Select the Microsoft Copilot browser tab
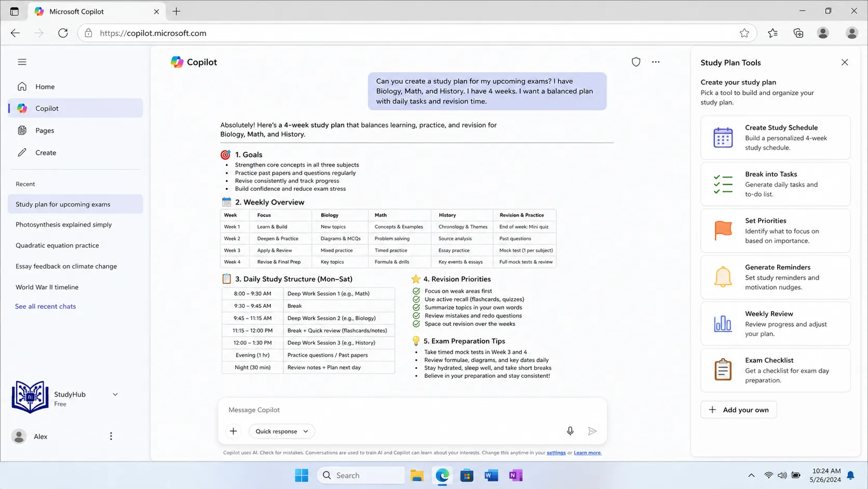The height and width of the screenshot is (489, 868). [x=97, y=11]
